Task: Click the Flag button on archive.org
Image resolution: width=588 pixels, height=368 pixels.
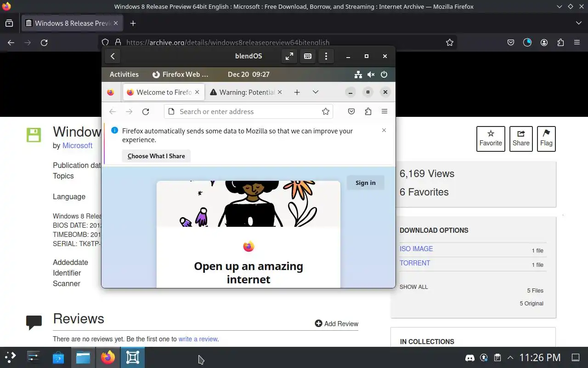Action: coord(546,138)
